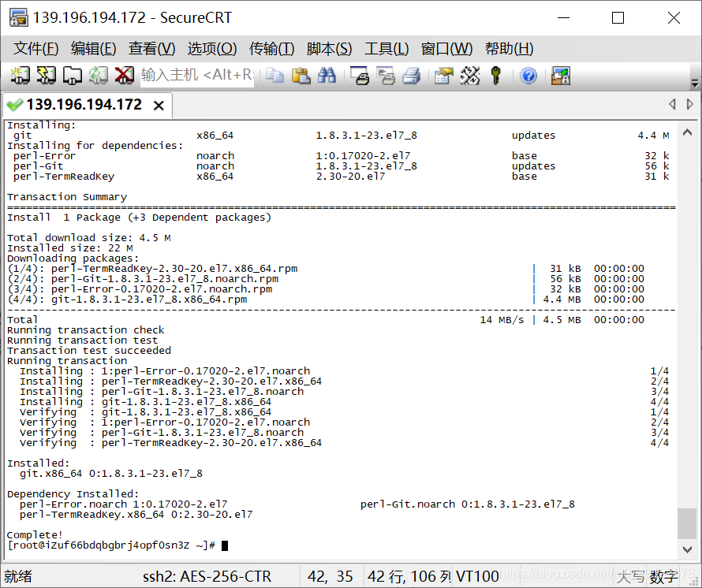Click the Reconnect session icon
The image size is (702, 588).
(98, 75)
